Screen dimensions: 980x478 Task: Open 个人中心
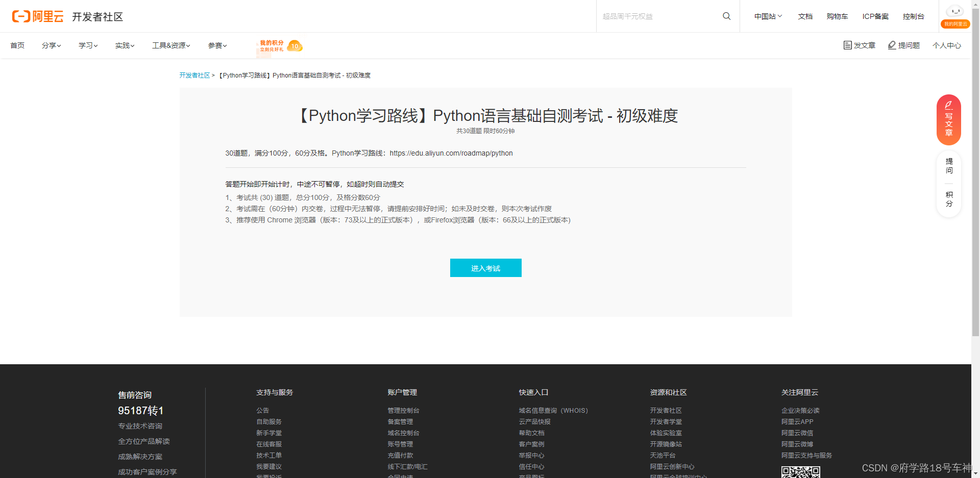click(x=947, y=45)
